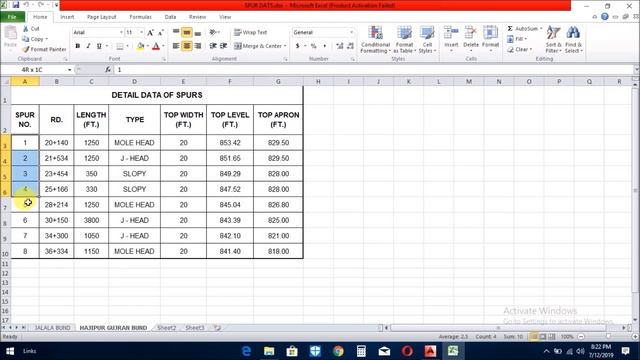
Task: Click the Decrease Decimal icon
Action: (351, 46)
